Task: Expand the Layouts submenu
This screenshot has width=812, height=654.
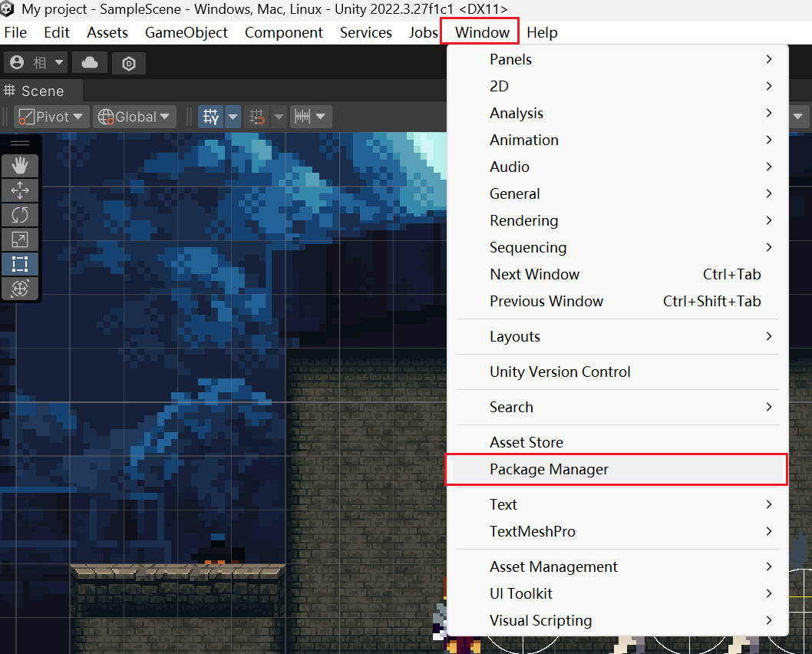Action: click(617, 336)
